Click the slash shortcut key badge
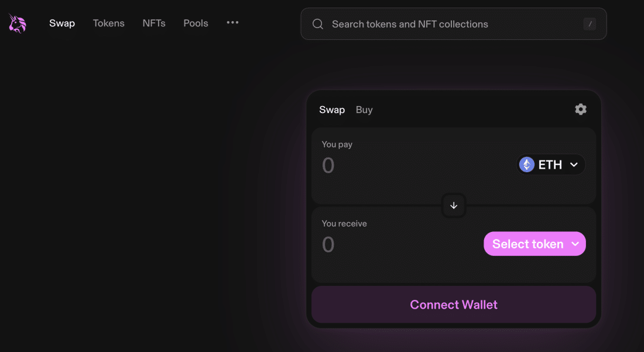This screenshot has height=352, width=644. coord(590,24)
